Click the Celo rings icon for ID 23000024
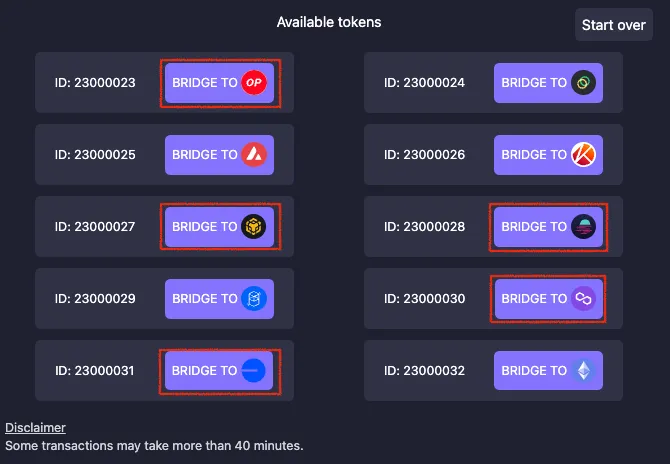 point(583,82)
